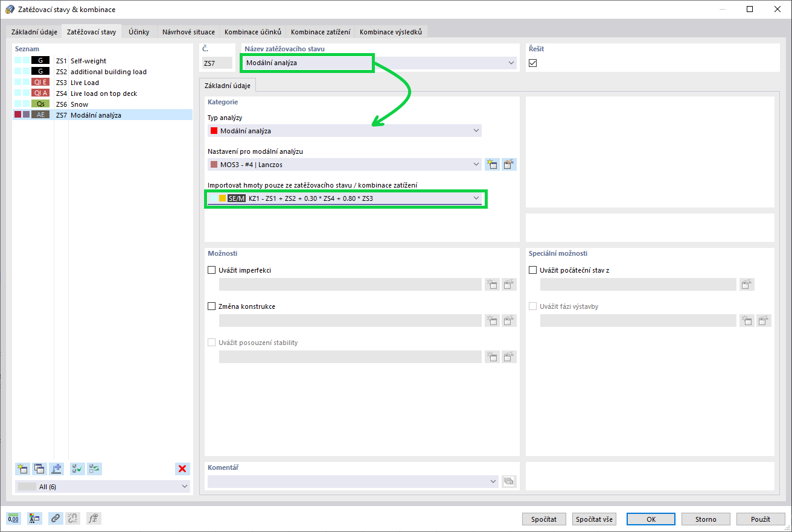Screen dimensions: 792x532
Task: Expand the Importovat hmoty combination dropdown
Action: point(476,198)
